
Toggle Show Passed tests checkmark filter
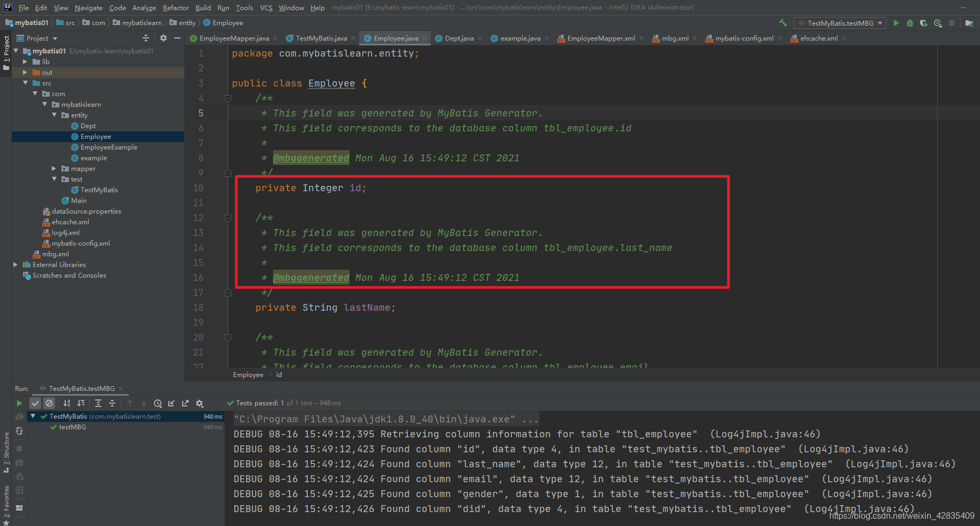(x=35, y=403)
